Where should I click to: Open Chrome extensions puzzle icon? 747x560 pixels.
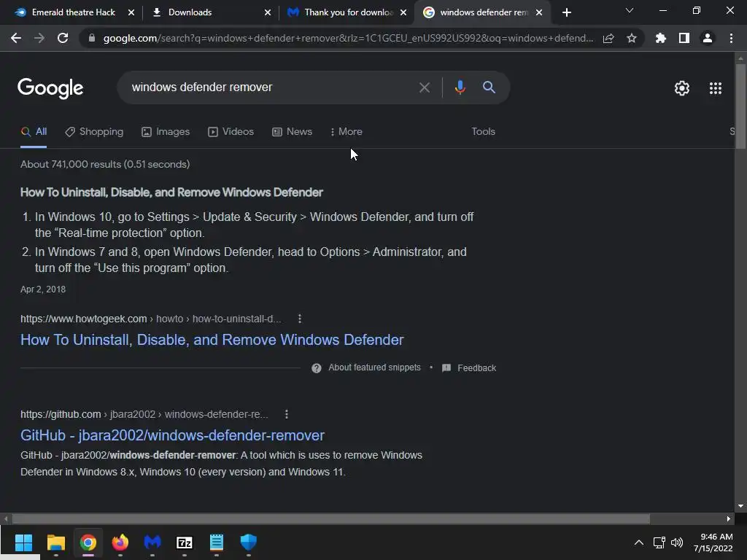coord(660,38)
